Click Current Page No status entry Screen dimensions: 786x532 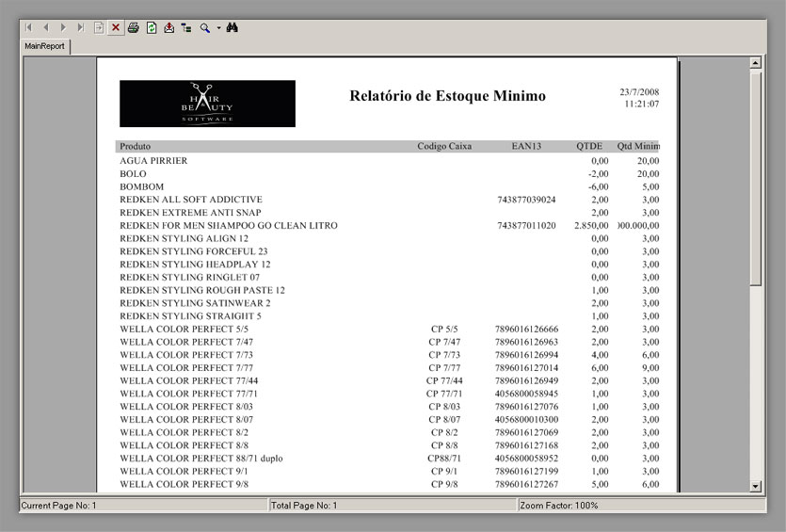coord(144,506)
